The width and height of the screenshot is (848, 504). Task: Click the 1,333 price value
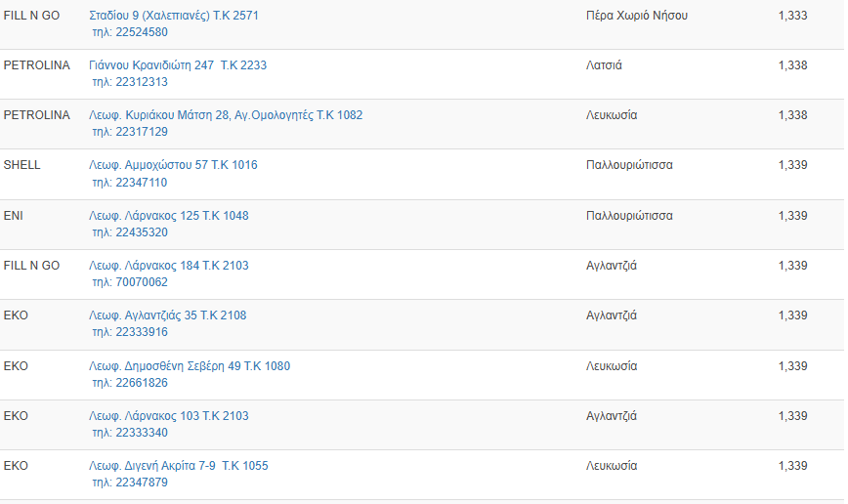point(792,16)
